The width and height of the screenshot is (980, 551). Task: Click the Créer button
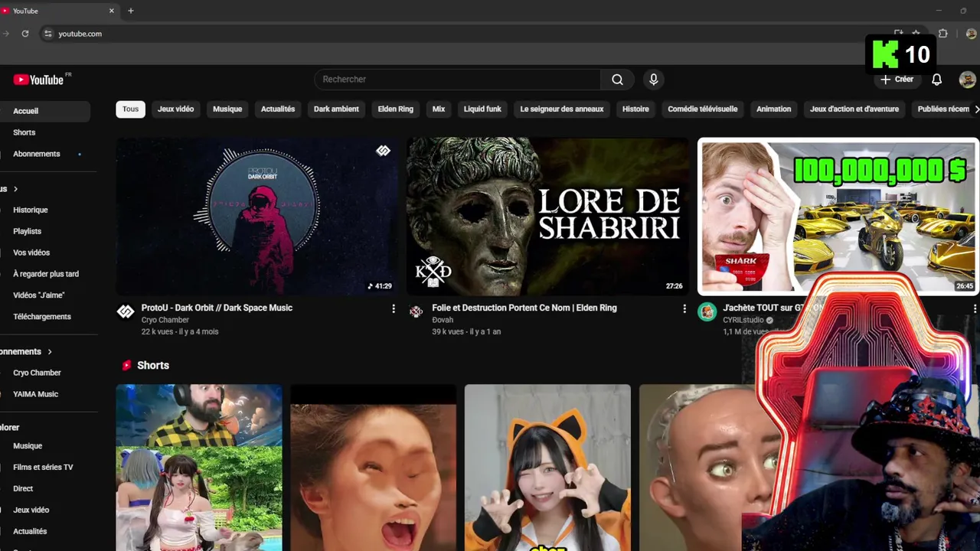point(897,80)
